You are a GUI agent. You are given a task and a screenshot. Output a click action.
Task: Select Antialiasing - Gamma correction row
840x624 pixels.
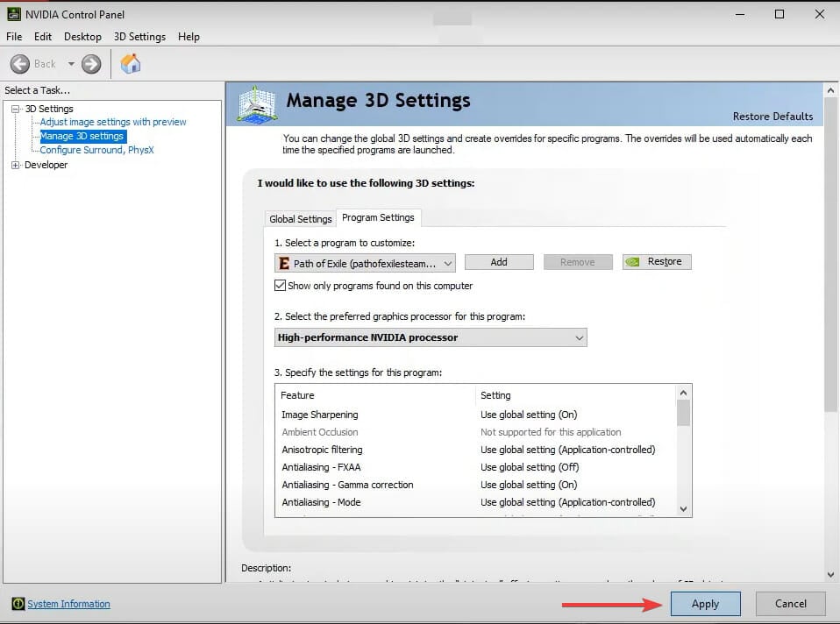click(x=476, y=485)
